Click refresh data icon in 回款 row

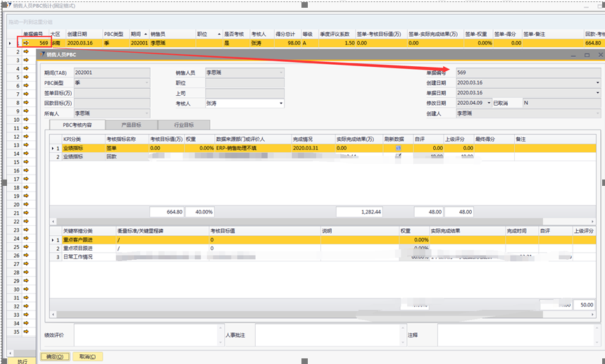(x=399, y=157)
